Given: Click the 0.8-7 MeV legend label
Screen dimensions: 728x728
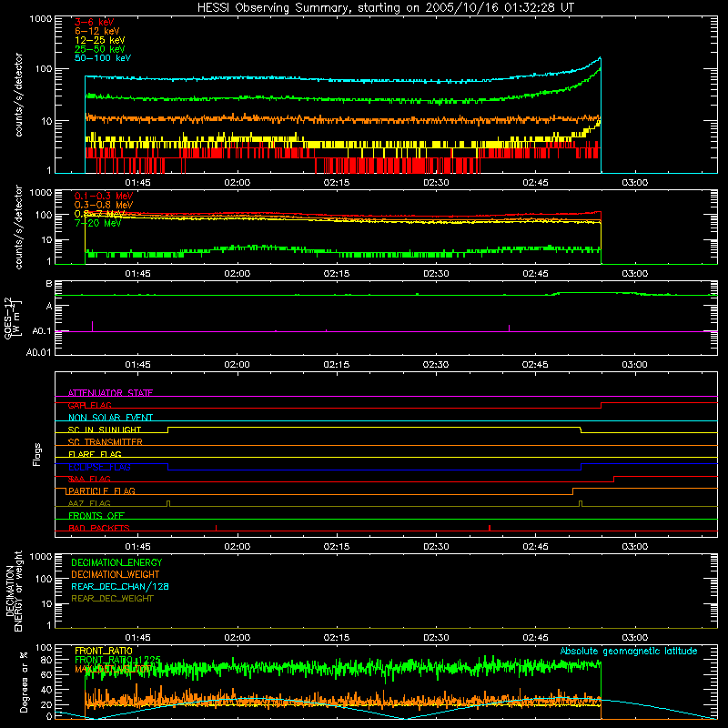Looking at the screenshot, I should [100, 214].
